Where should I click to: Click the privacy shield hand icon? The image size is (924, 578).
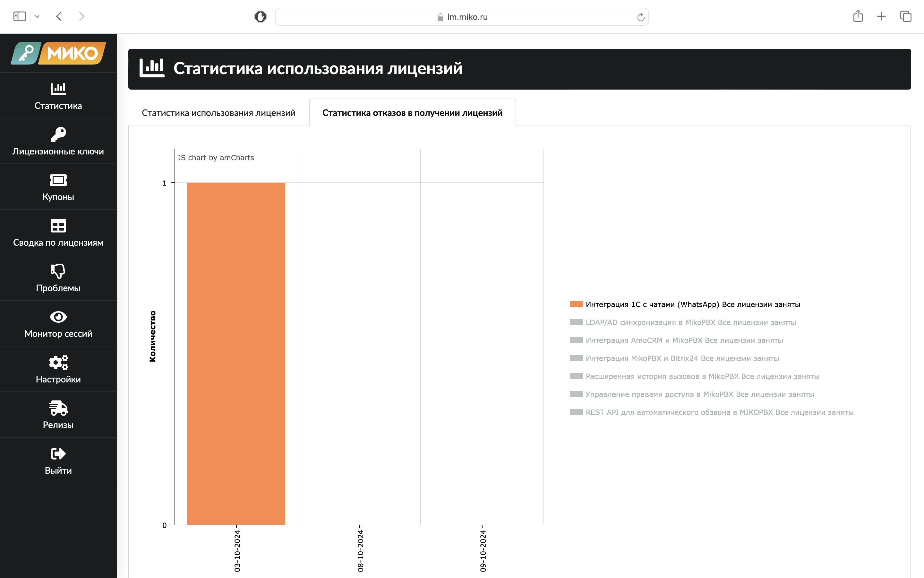[x=261, y=16]
